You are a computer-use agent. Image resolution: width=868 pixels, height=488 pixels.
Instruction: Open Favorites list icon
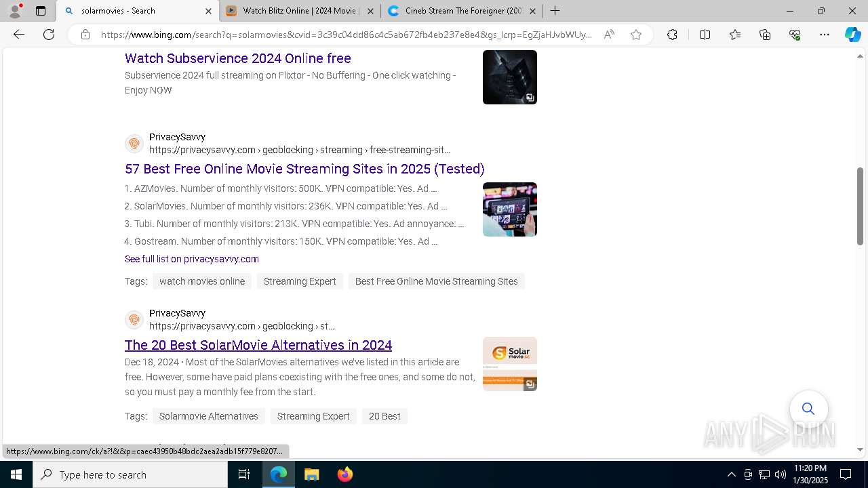pyautogui.click(x=735, y=35)
